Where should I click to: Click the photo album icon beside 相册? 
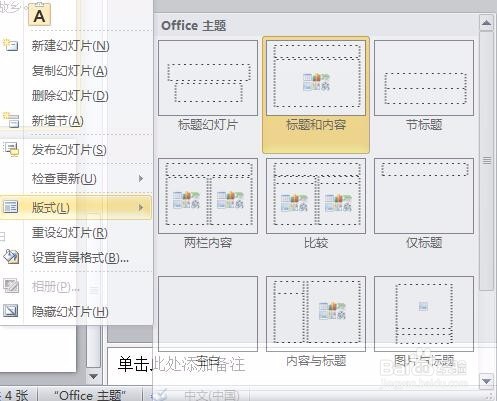point(11,286)
